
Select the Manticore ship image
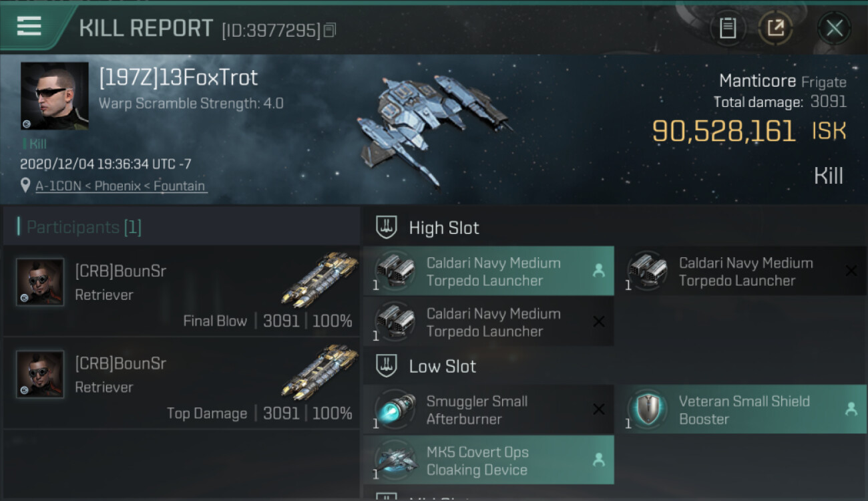coord(434,127)
